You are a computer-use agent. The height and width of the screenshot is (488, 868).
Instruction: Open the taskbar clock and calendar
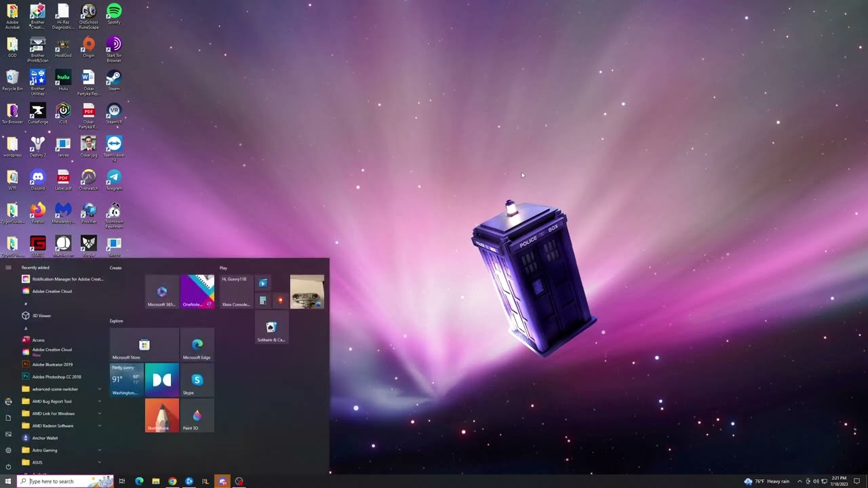point(838,481)
